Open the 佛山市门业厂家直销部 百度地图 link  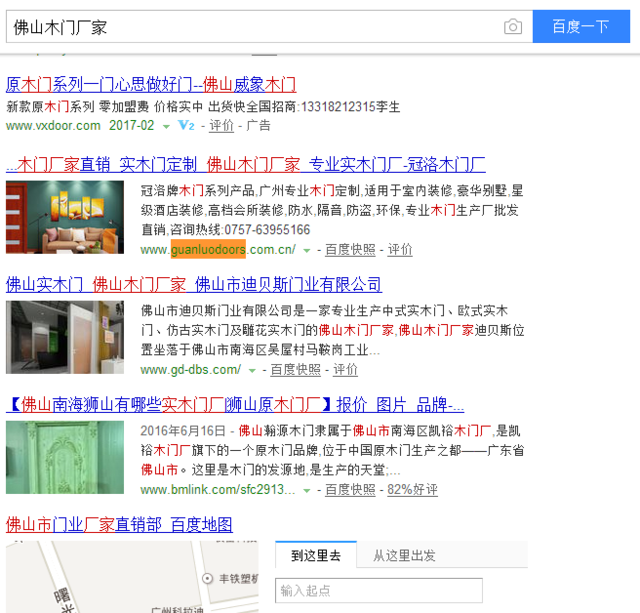119,524
